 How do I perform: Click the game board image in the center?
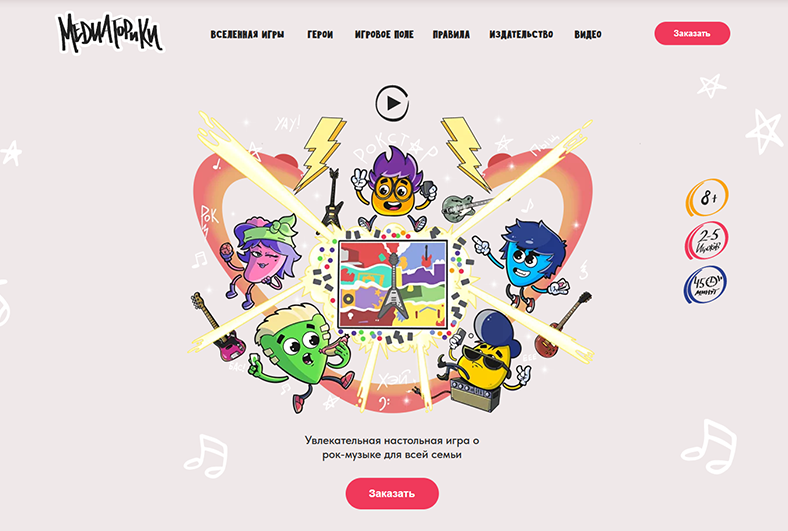[393, 285]
